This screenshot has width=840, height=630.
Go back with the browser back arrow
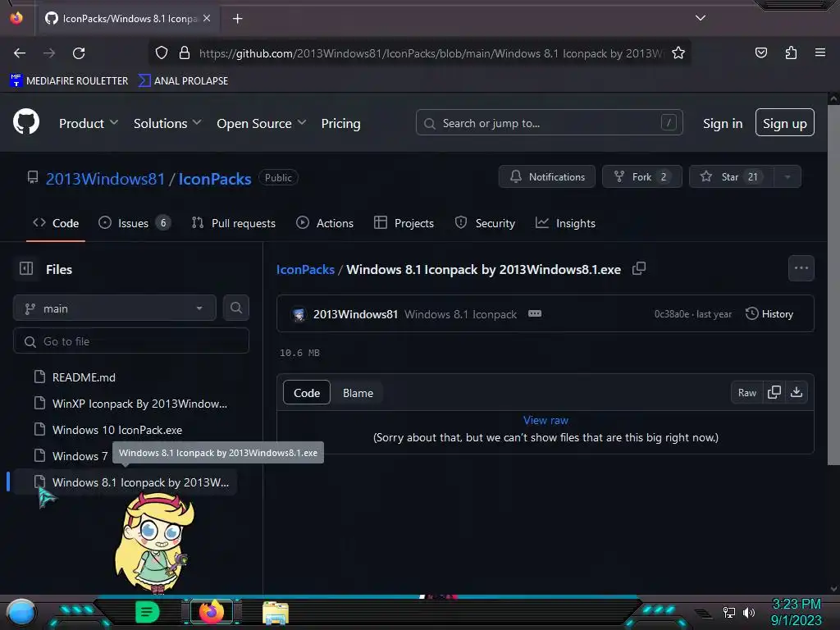pyautogui.click(x=20, y=53)
